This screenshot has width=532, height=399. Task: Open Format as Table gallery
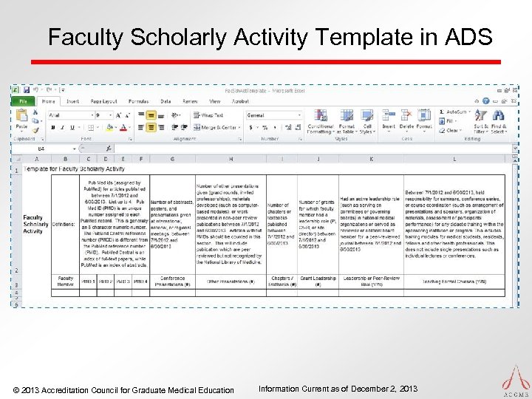coord(347,121)
